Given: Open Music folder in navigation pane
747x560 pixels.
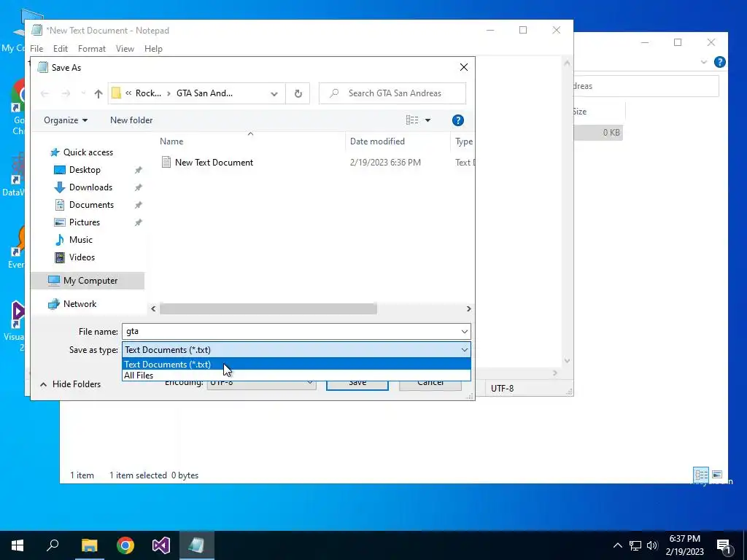Looking at the screenshot, I should pos(80,240).
